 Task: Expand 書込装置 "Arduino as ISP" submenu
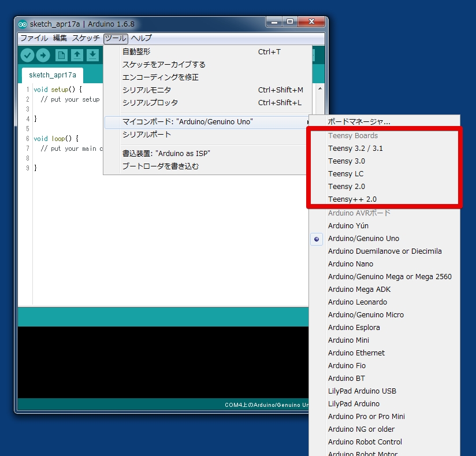coord(207,154)
